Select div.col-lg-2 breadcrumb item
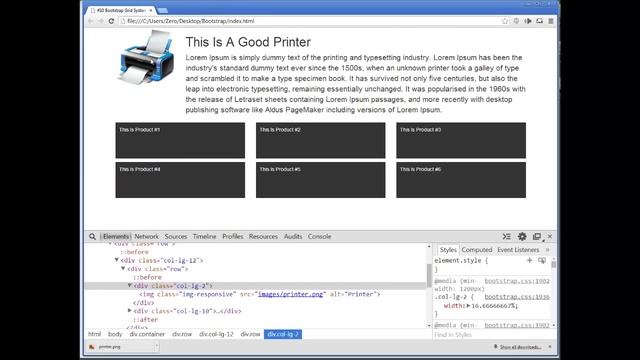This screenshot has width=640, height=360. 283,334
